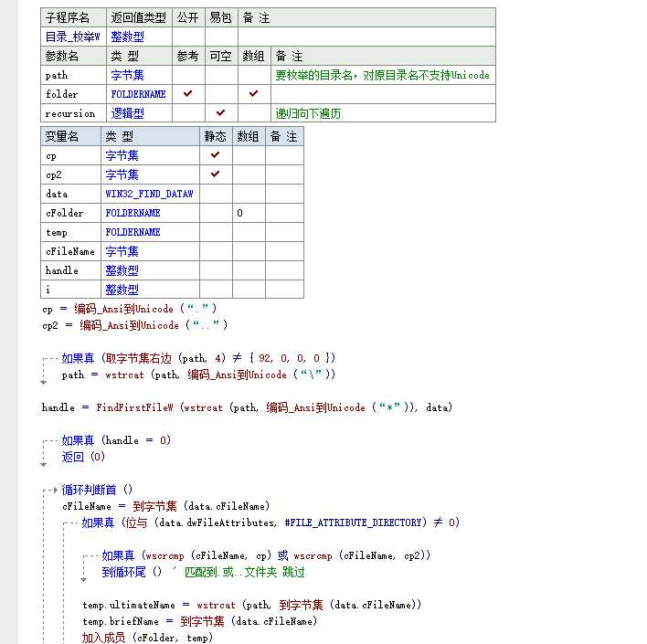Select type 字节集 of the path parameter

pyautogui.click(x=128, y=76)
